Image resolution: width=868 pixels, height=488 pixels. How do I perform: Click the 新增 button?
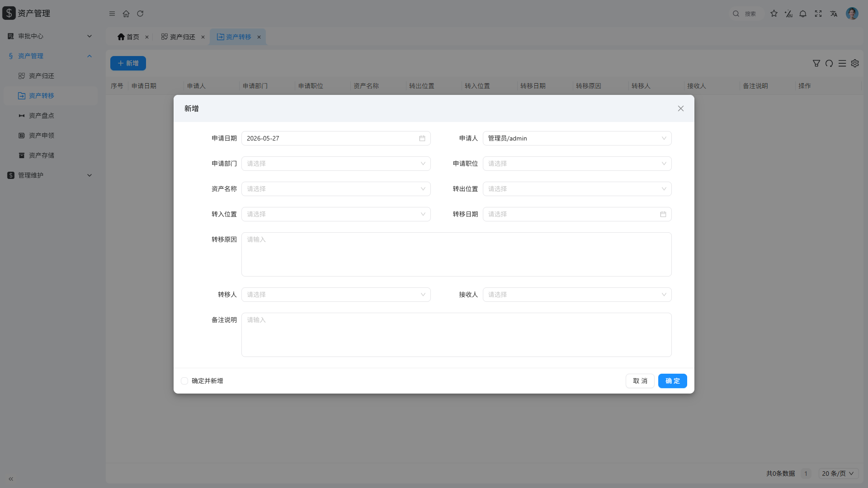click(x=128, y=63)
